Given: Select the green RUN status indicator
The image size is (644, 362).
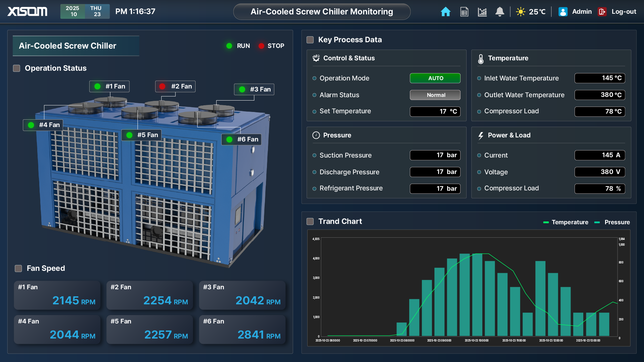Looking at the screenshot, I should [229, 46].
